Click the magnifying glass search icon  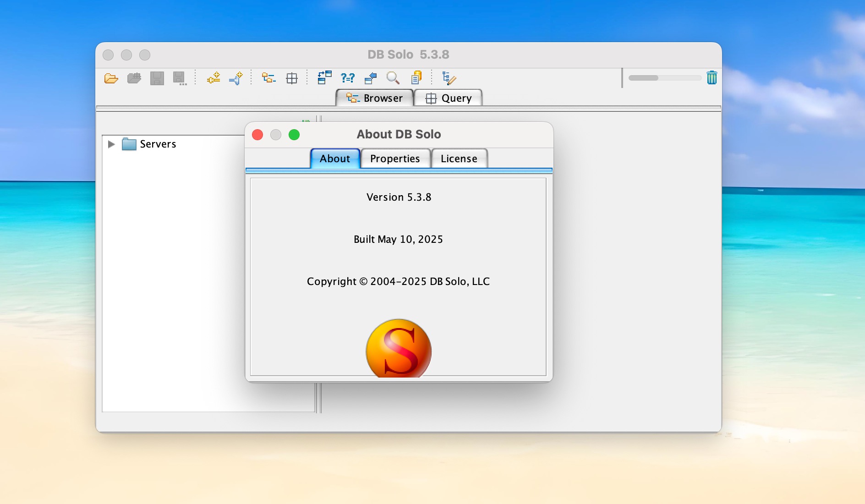coord(393,78)
